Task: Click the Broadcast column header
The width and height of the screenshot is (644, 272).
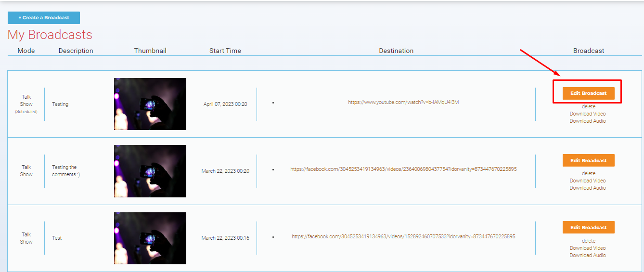Action: click(589, 51)
